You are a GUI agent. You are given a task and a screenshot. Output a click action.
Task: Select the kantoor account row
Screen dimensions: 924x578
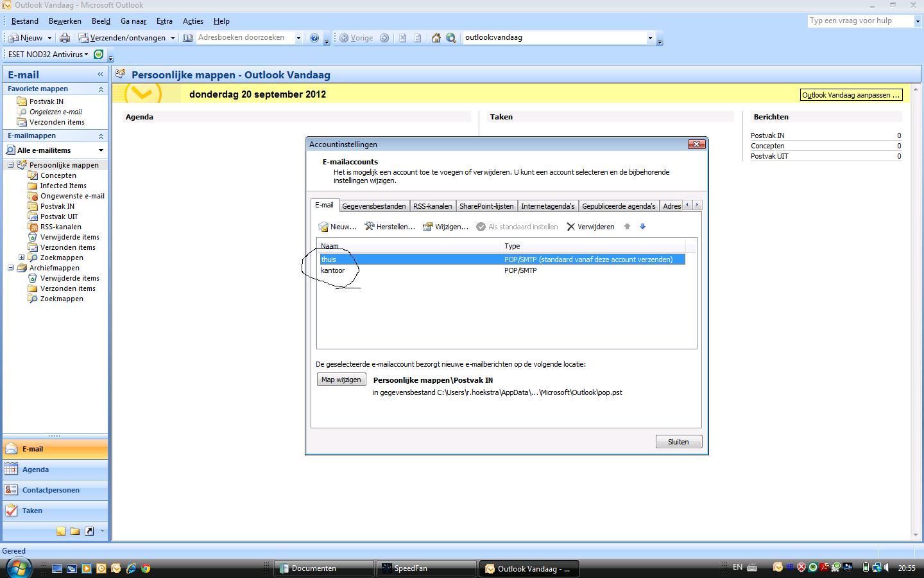click(x=502, y=270)
